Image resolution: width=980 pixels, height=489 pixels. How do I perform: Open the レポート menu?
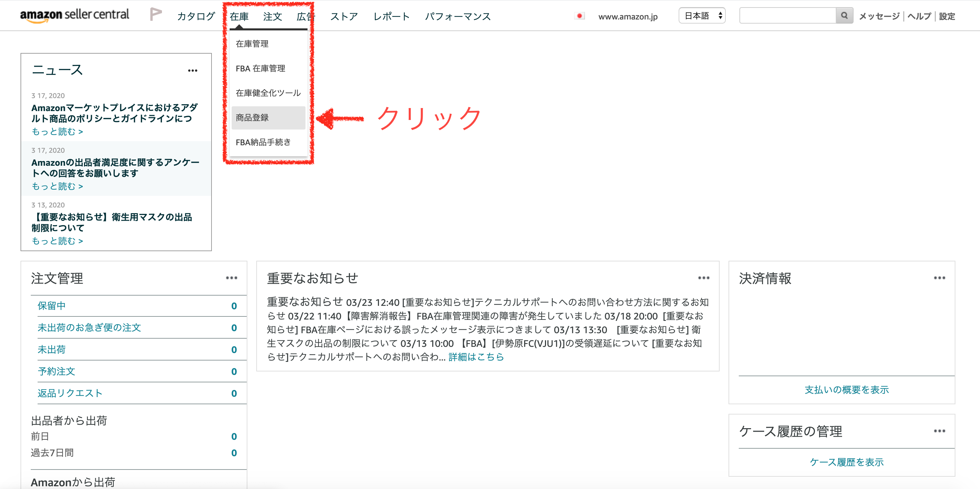391,16
